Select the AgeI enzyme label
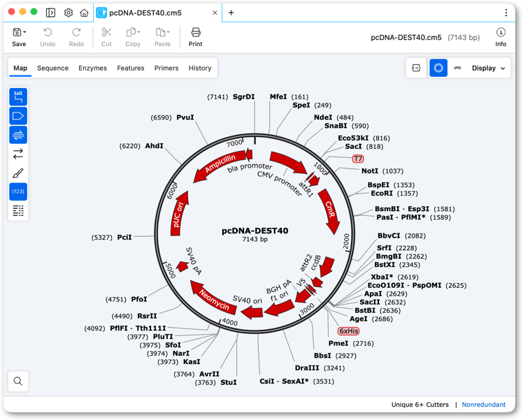This screenshot has width=523, height=420. 358,319
